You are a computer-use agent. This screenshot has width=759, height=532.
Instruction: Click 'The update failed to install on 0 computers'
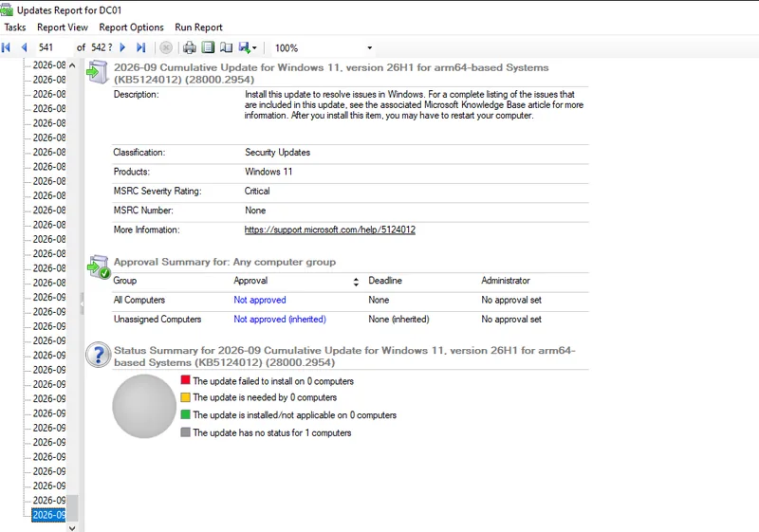(x=273, y=381)
